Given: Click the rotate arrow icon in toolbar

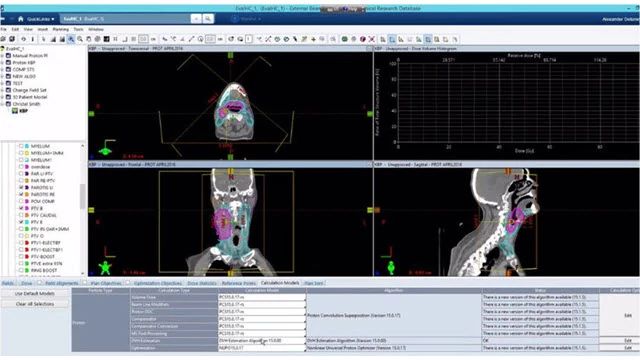Looking at the screenshot, I should pyautogui.click(x=231, y=39).
